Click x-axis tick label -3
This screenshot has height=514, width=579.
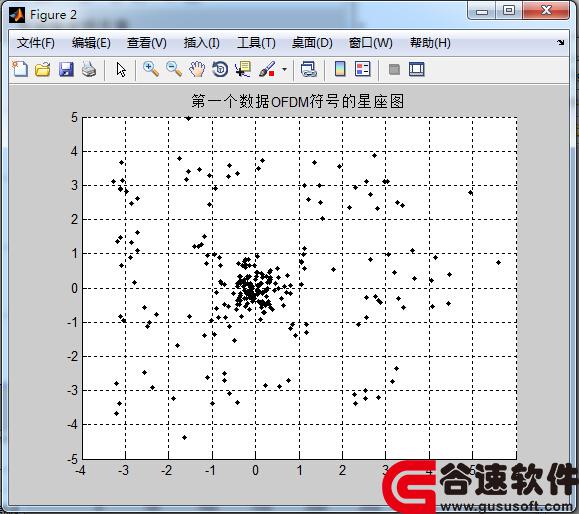point(123,470)
